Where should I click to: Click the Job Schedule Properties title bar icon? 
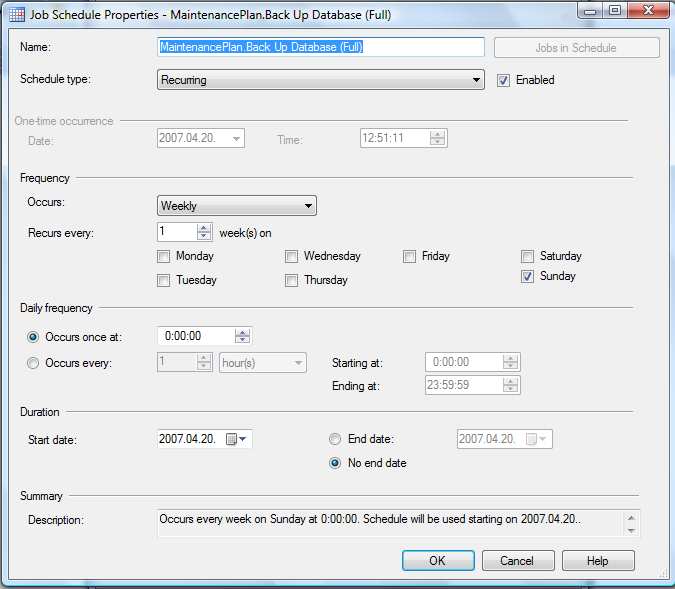[x=17, y=15]
